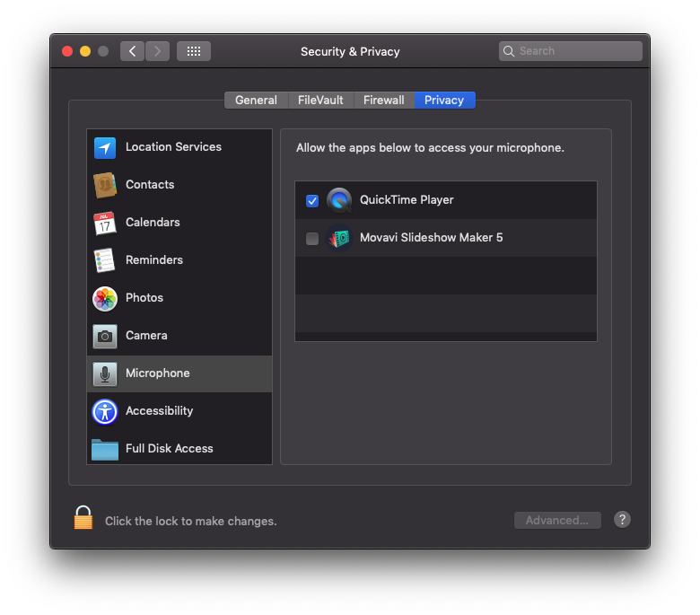
Task: Select the Contacts address book icon
Action: (105, 186)
